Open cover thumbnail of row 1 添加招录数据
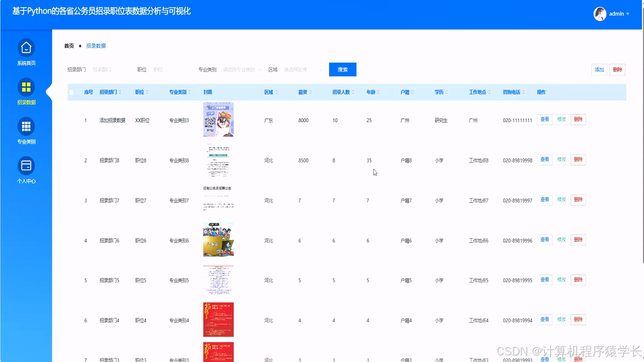The image size is (644, 362). 218,120
